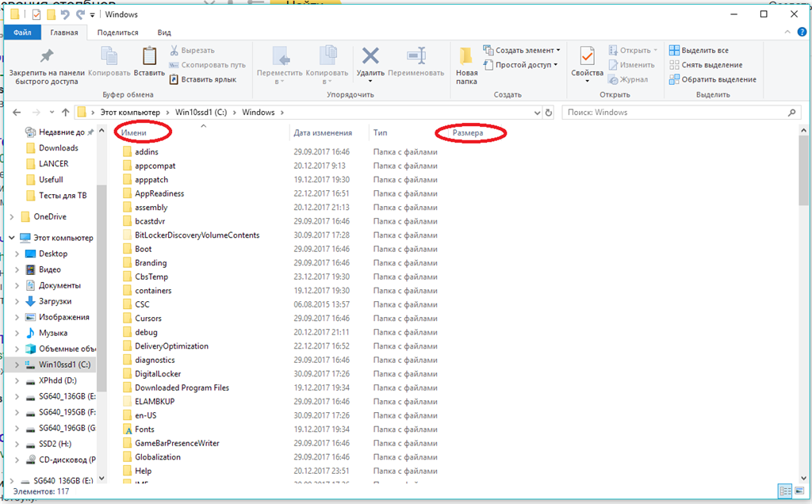Click the Undo arrow in title bar
Screen dimensions: 812x504
65,14
